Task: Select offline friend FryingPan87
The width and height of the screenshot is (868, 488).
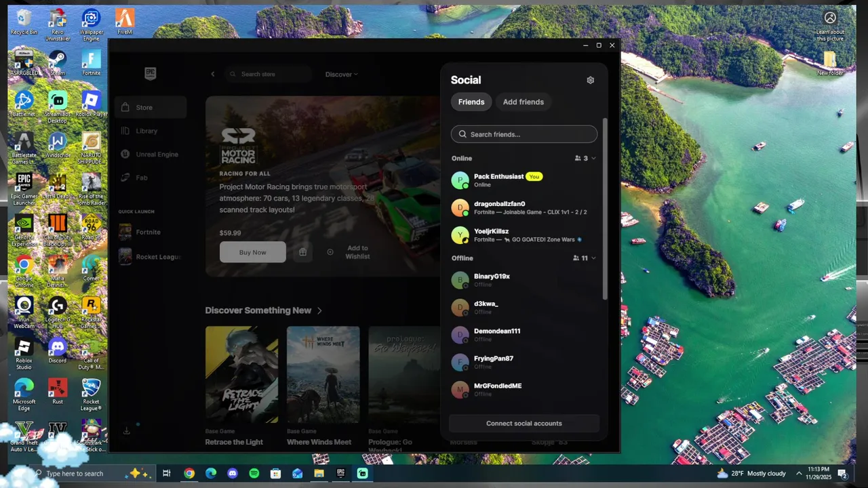Action: coord(524,362)
